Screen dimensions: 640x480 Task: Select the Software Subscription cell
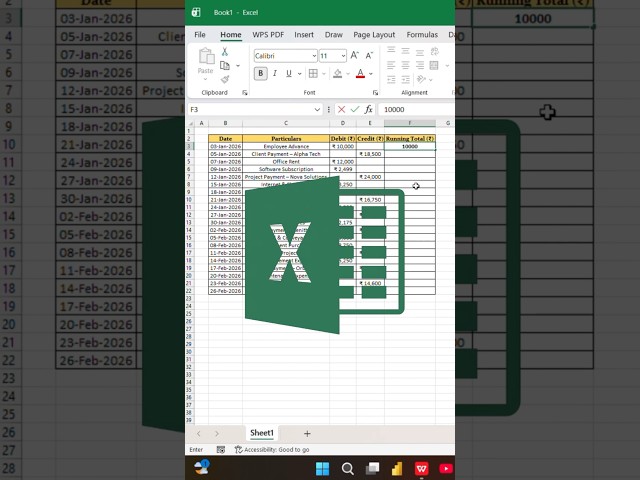pos(286,169)
